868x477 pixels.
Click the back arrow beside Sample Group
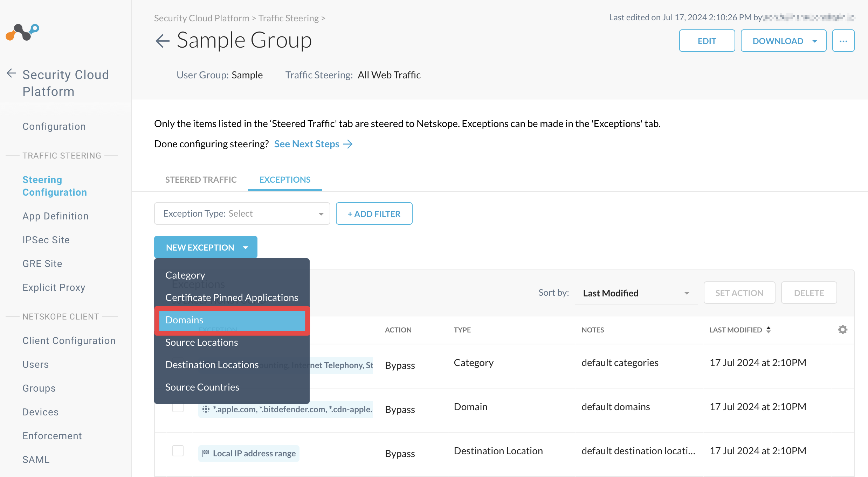162,41
